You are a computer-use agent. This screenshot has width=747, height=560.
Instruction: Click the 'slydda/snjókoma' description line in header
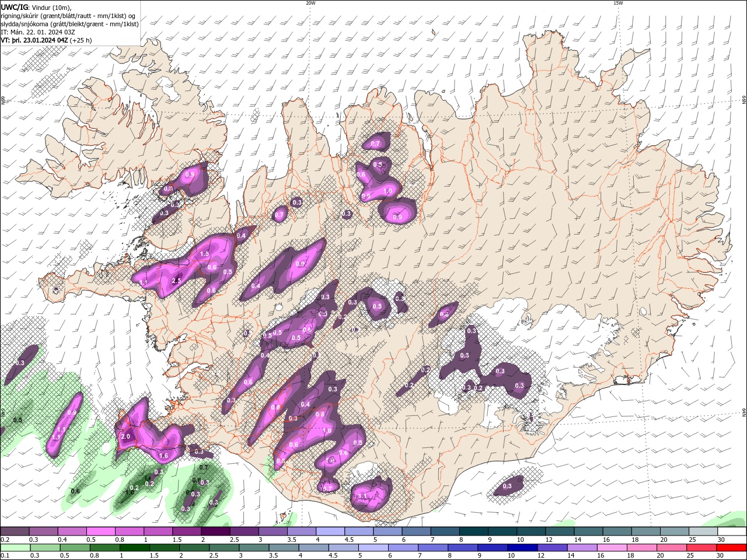[x=70, y=24]
